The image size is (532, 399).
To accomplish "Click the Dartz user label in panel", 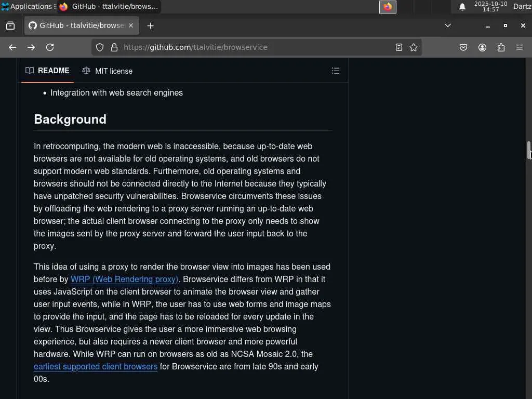I will (x=522, y=6).
